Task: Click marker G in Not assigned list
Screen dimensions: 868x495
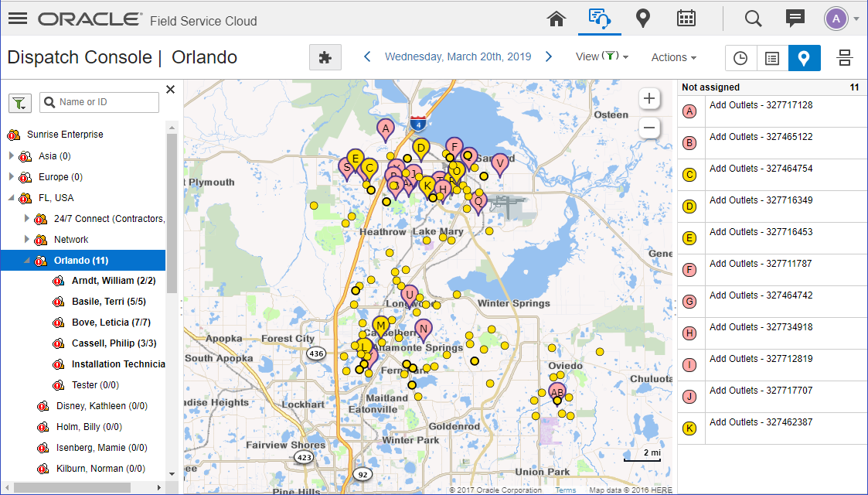Action: pos(689,302)
